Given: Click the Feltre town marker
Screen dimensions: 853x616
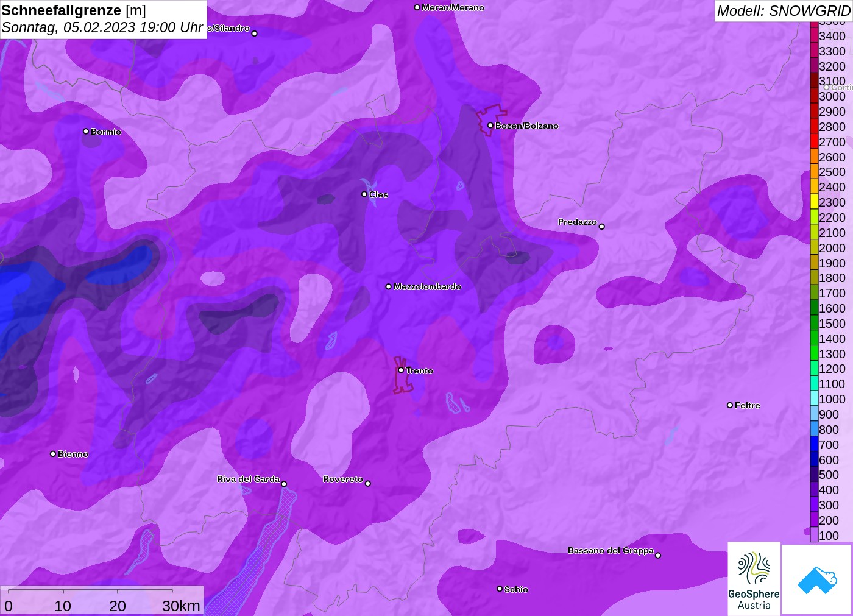Looking at the screenshot, I should 730,405.
